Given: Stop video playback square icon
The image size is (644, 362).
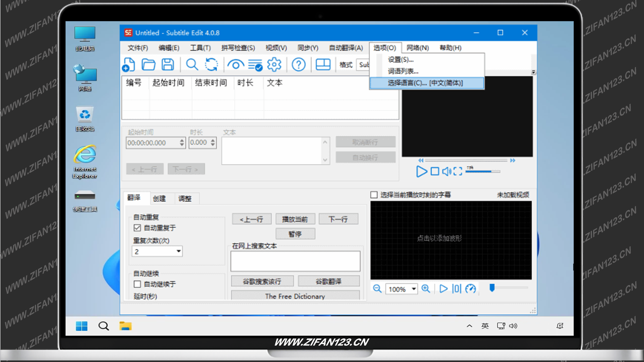Looking at the screenshot, I should (x=435, y=171).
